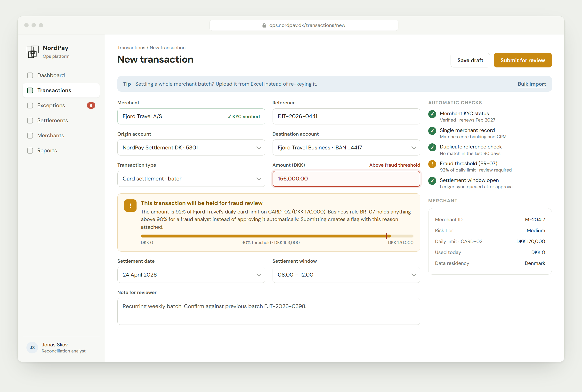
Task: Click the Reports sidebar square icon
Action: coord(30,150)
